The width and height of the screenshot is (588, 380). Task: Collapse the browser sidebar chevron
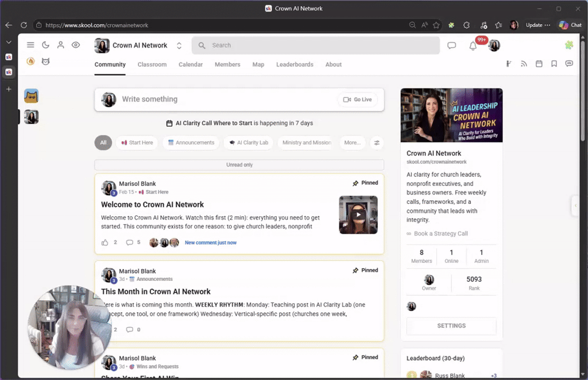(x=9, y=42)
